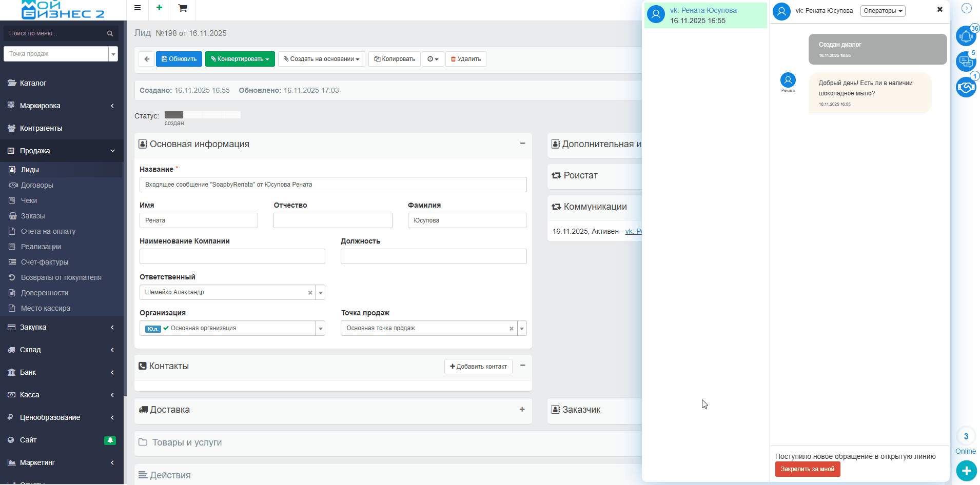This screenshot has height=485, width=980.
Task: Expand the Ответственный dropdown arrow
Action: [x=320, y=293]
